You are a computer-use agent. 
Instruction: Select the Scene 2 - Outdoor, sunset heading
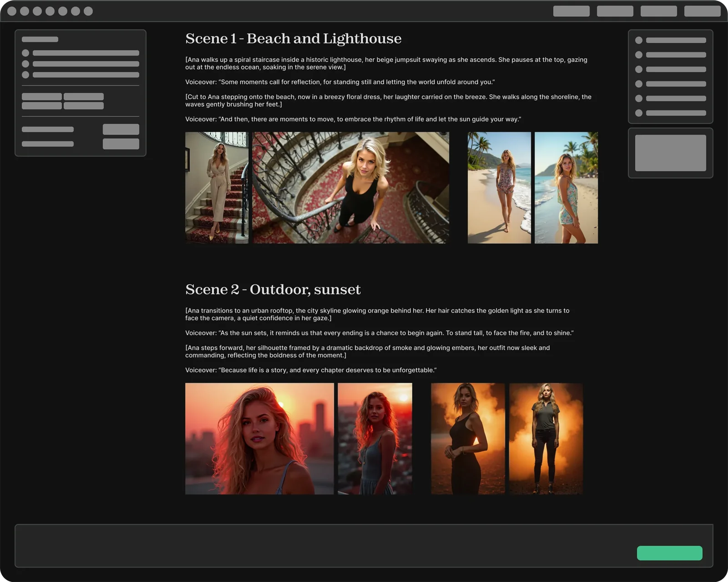tap(273, 290)
